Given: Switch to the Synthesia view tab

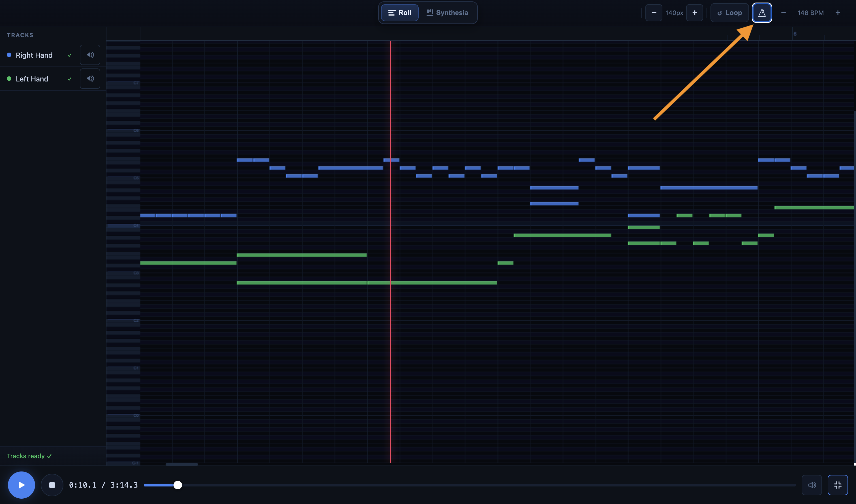Looking at the screenshot, I should click(x=447, y=13).
